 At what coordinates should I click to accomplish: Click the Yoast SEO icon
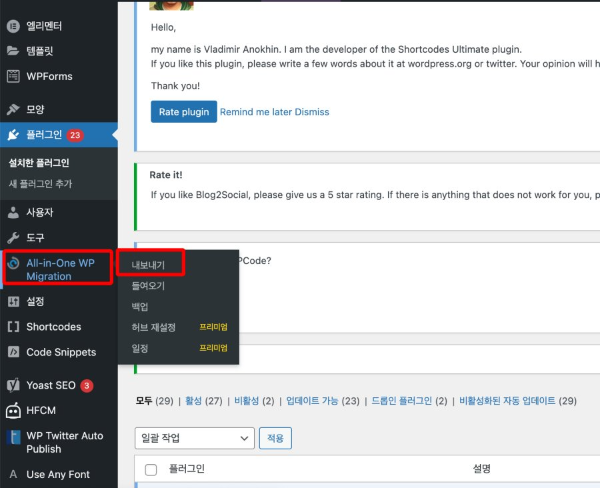[x=13, y=385]
